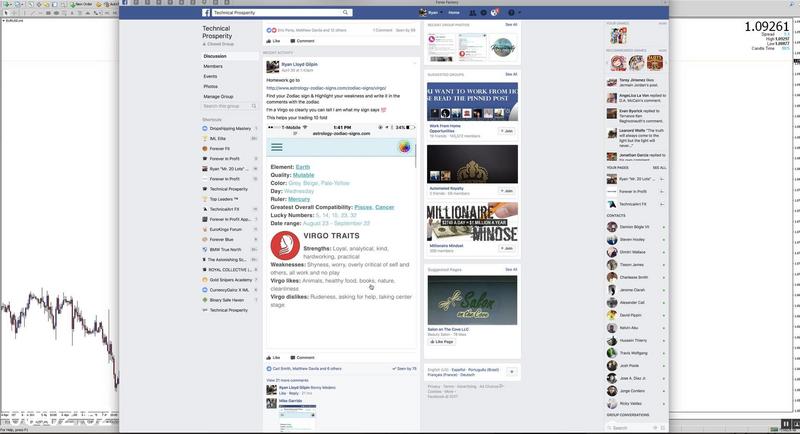Open the help question-mark icon
The height and width of the screenshot is (434, 800).
511,13
